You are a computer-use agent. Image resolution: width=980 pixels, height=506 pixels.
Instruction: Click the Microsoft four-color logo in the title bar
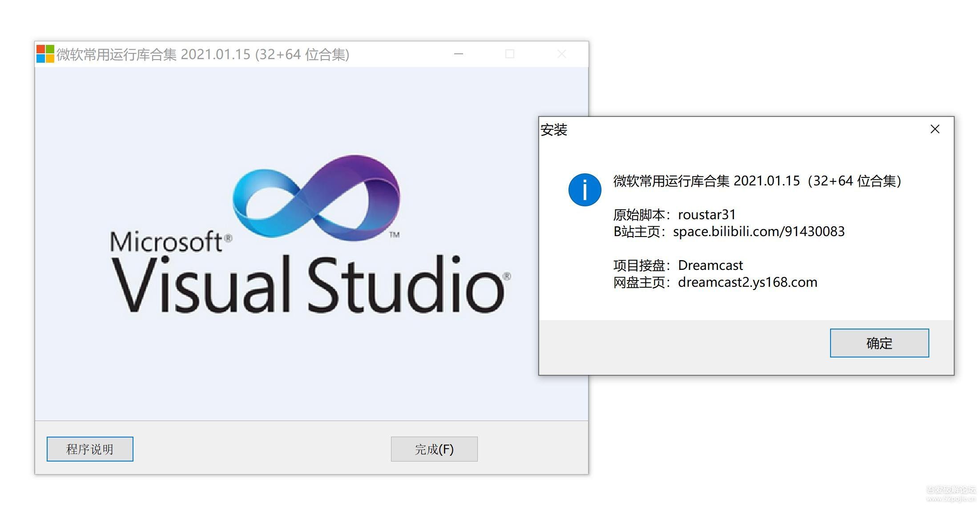click(x=45, y=54)
